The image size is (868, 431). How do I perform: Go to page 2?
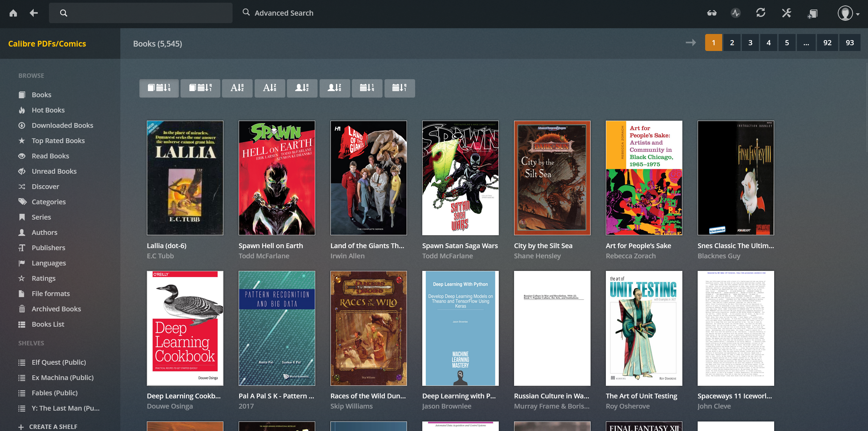732,42
